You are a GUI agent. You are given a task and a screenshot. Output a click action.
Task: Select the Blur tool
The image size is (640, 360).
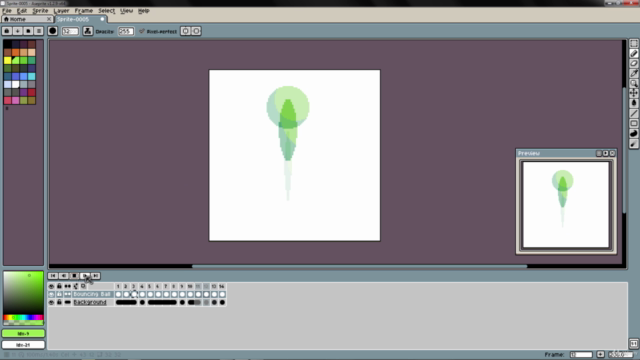633,143
